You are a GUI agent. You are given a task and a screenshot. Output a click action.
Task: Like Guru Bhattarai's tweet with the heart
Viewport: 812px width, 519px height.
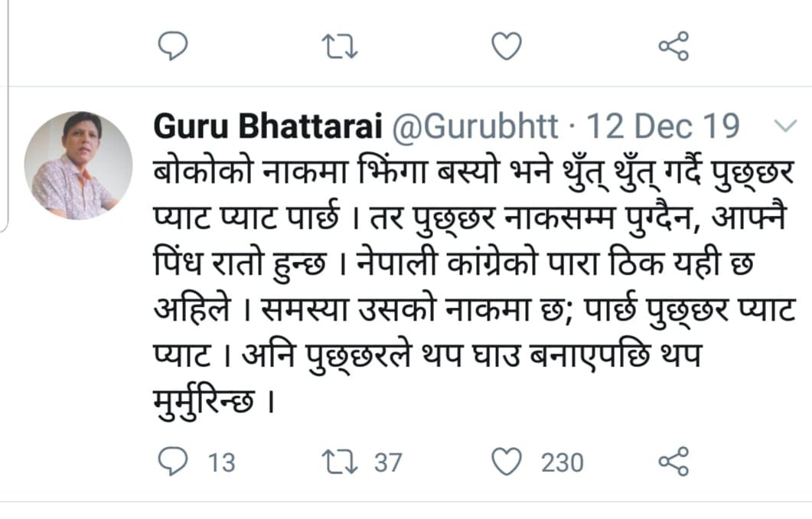tap(505, 462)
